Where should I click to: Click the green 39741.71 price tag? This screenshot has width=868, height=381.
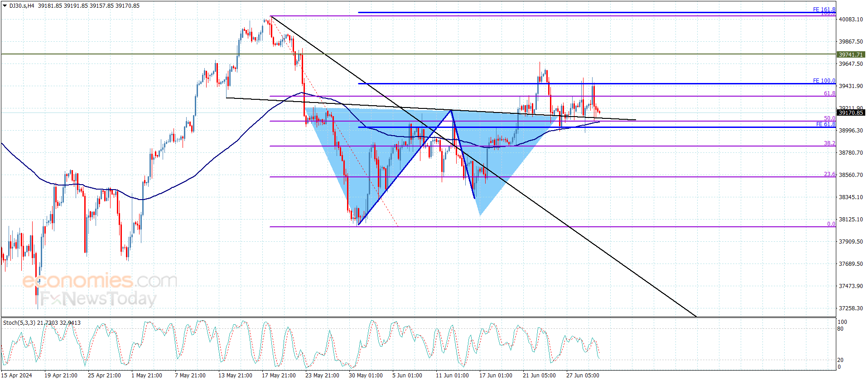(851, 54)
